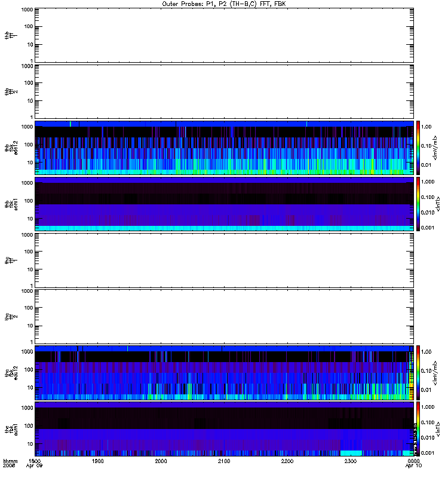This screenshot has height=478, width=448.
Task: Select the empty thc fff 1 plot panel
Action: (x=225, y=261)
